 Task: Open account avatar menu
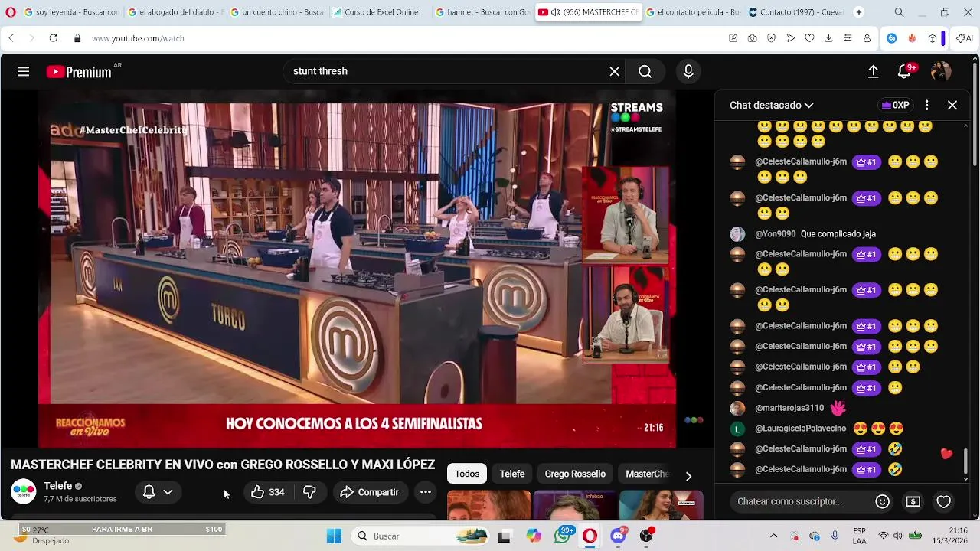click(x=941, y=71)
